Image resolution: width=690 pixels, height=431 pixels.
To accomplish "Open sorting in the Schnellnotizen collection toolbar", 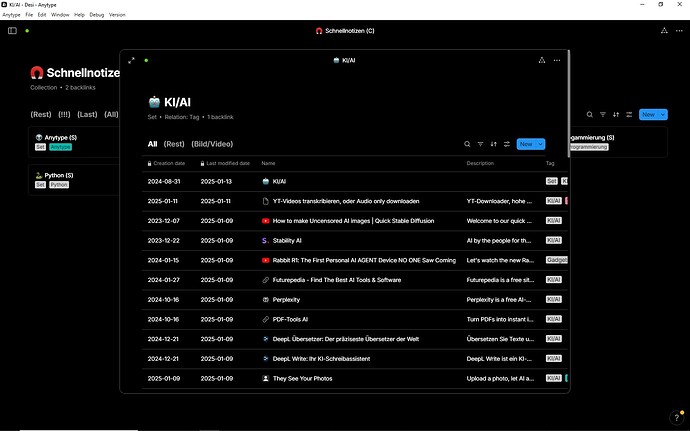I will pyautogui.click(x=616, y=114).
